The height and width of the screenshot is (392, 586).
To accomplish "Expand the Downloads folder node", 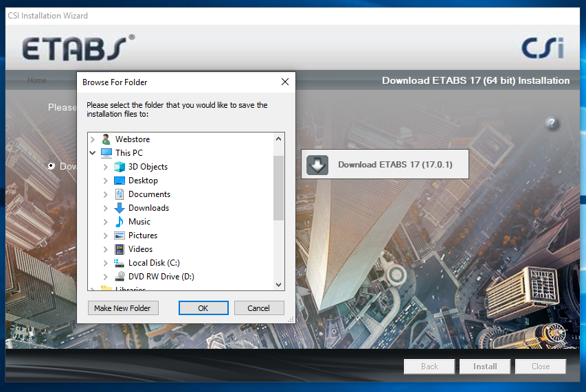I will pyautogui.click(x=106, y=208).
